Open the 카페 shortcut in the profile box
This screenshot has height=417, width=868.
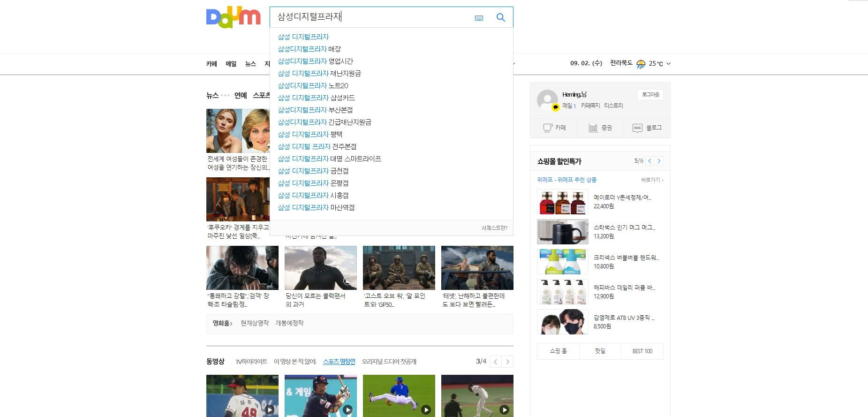click(x=554, y=128)
